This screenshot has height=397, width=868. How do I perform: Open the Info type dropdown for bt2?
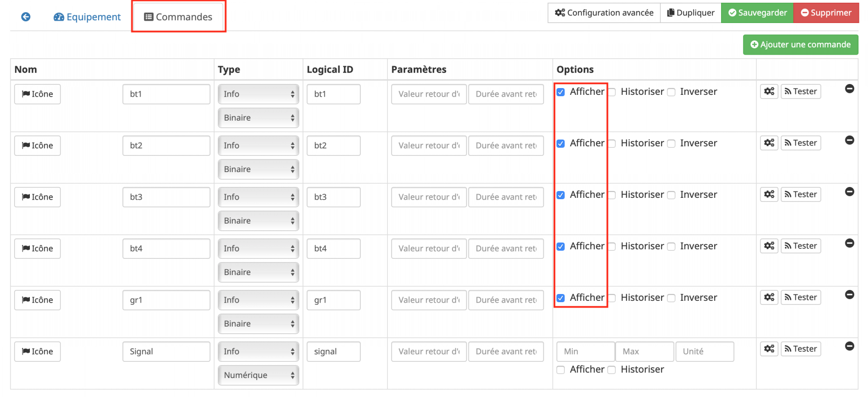point(258,145)
